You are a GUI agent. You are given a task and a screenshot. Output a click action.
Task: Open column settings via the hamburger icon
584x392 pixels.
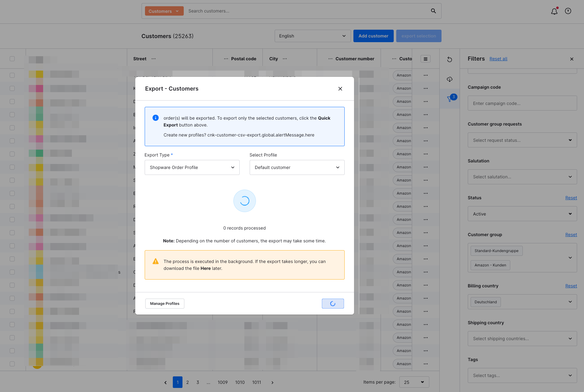tap(425, 58)
